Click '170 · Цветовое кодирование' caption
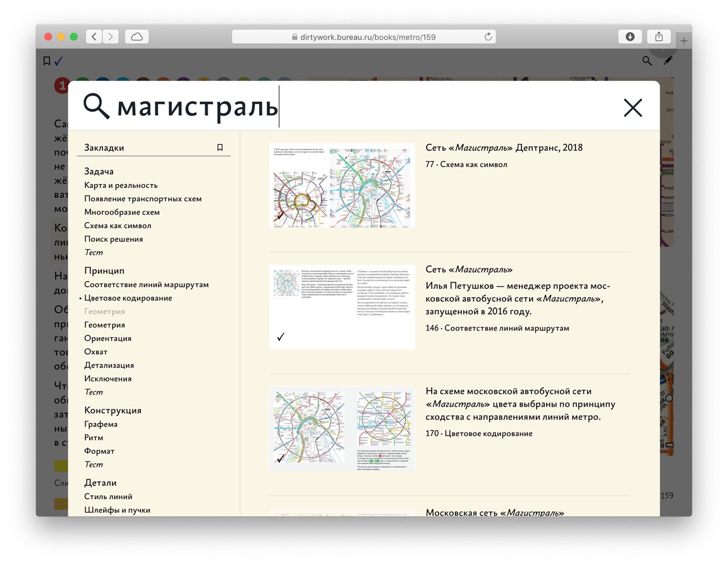The height and width of the screenshot is (564, 728). [x=479, y=433]
